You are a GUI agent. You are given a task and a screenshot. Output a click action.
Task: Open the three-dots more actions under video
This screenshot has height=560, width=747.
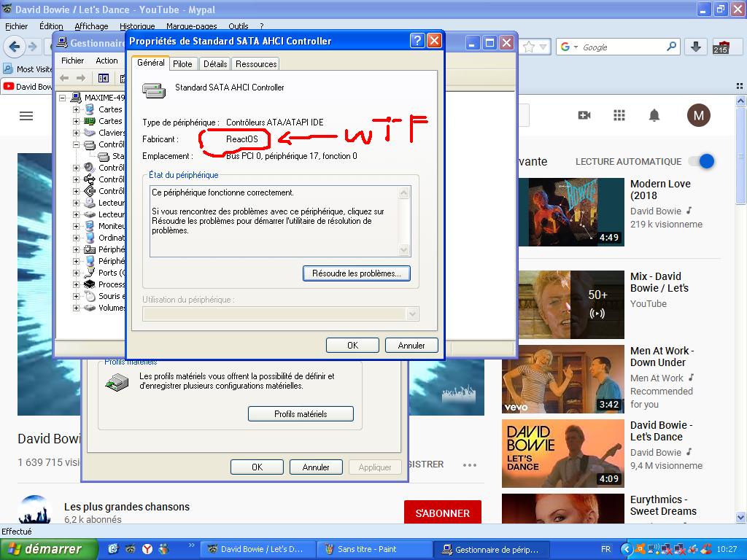[470, 464]
